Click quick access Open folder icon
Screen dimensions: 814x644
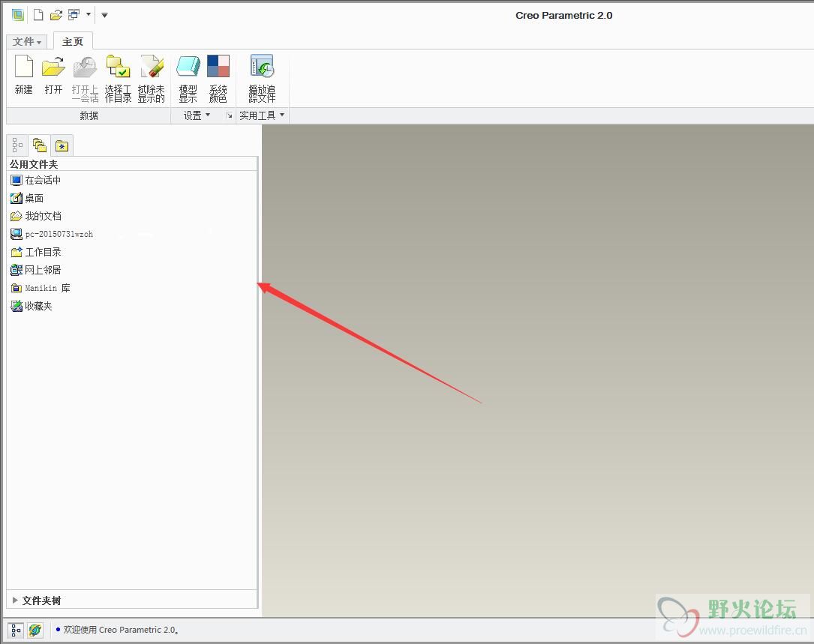(x=56, y=15)
